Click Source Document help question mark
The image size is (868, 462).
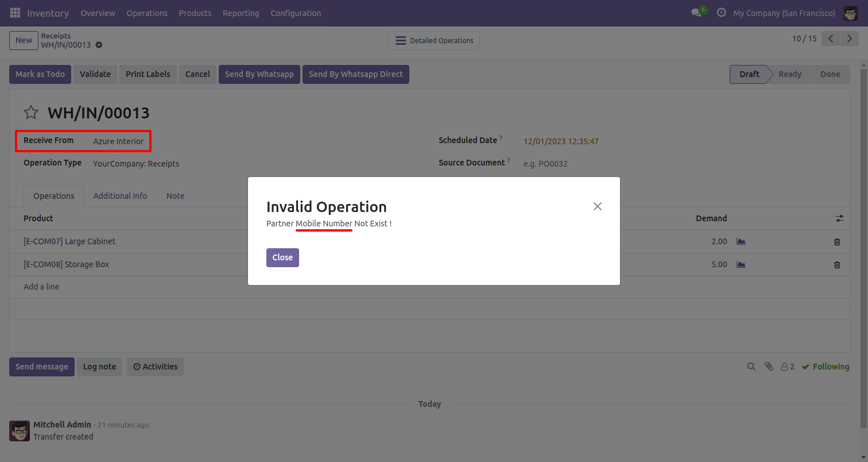(509, 161)
